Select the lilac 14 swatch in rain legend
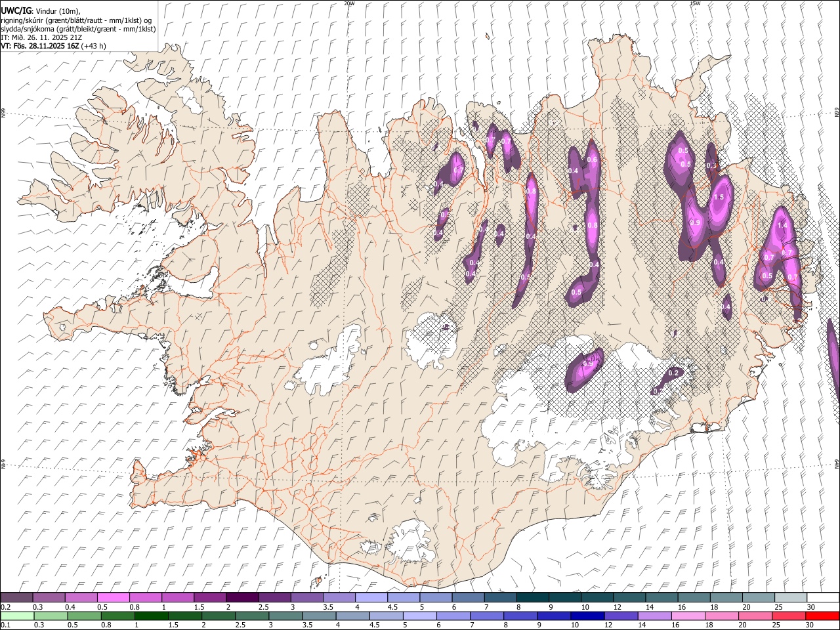 coord(654,616)
